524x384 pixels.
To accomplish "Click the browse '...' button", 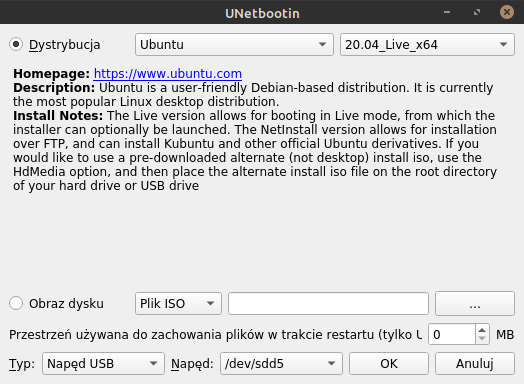I will click(x=475, y=303).
